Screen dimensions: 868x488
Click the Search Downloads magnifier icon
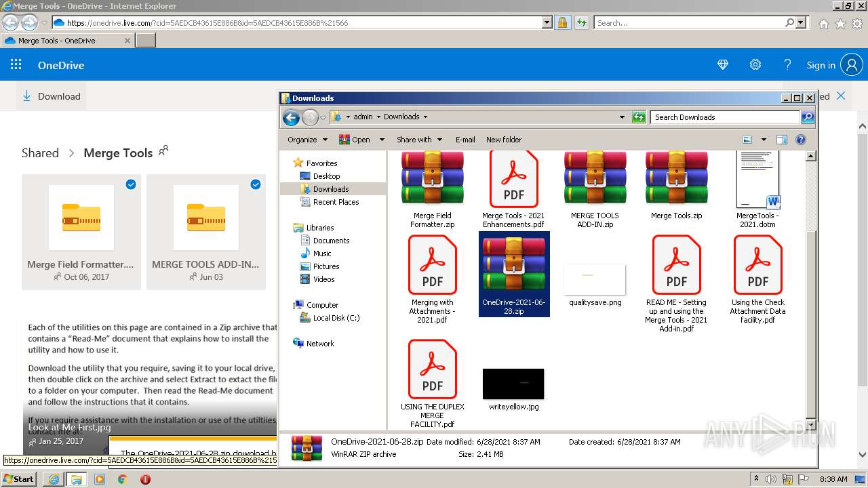807,117
